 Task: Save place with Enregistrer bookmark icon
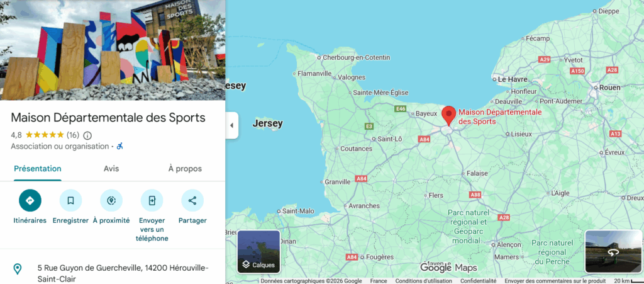point(70,201)
